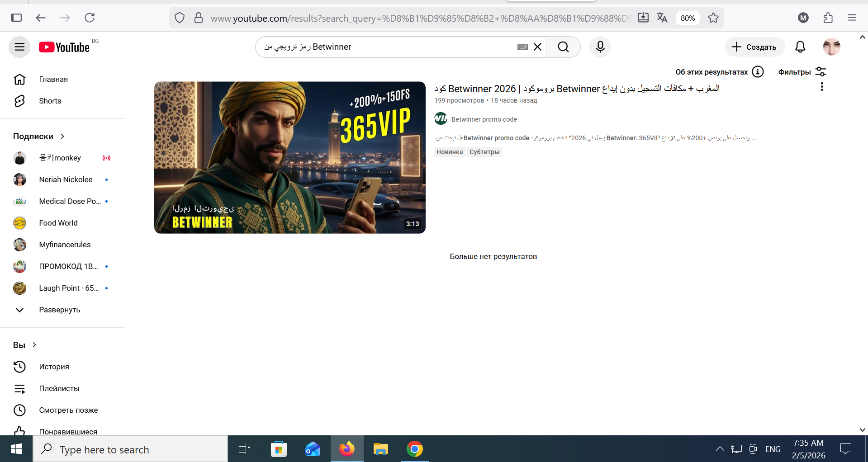The image size is (868, 462).
Task: Open the Firefox account M icon
Action: (x=803, y=18)
